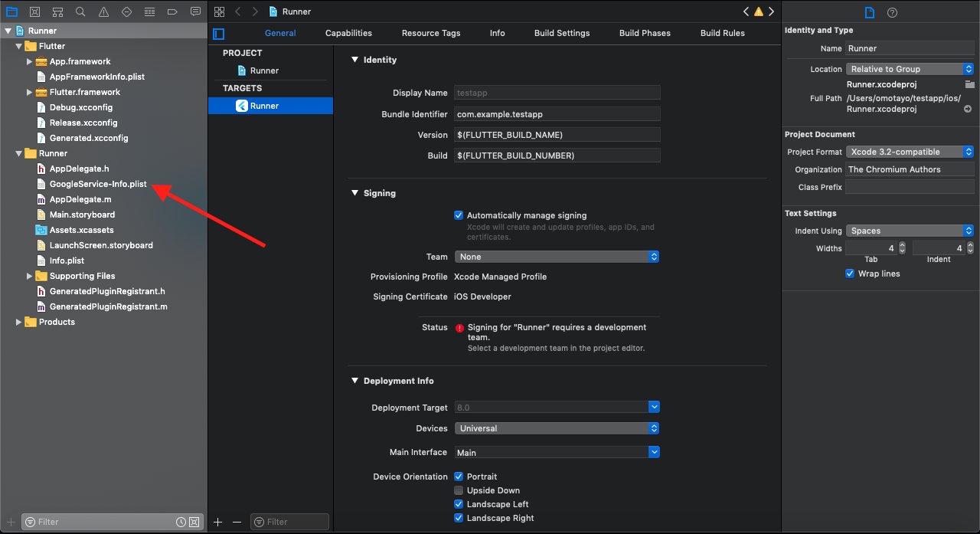This screenshot has width=980, height=534.
Task: Open the Indent Using dropdown
Action: point(910,231)
